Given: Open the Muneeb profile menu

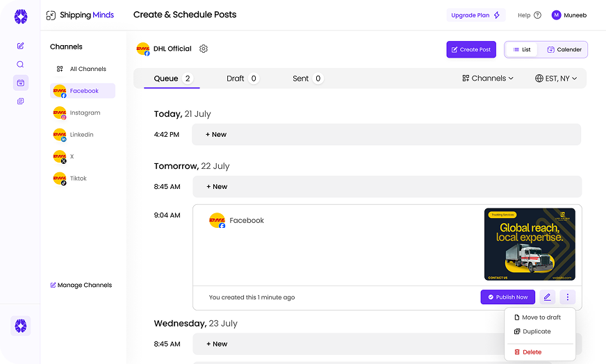Looking at the screenshot, I should [x=568, y=15].
